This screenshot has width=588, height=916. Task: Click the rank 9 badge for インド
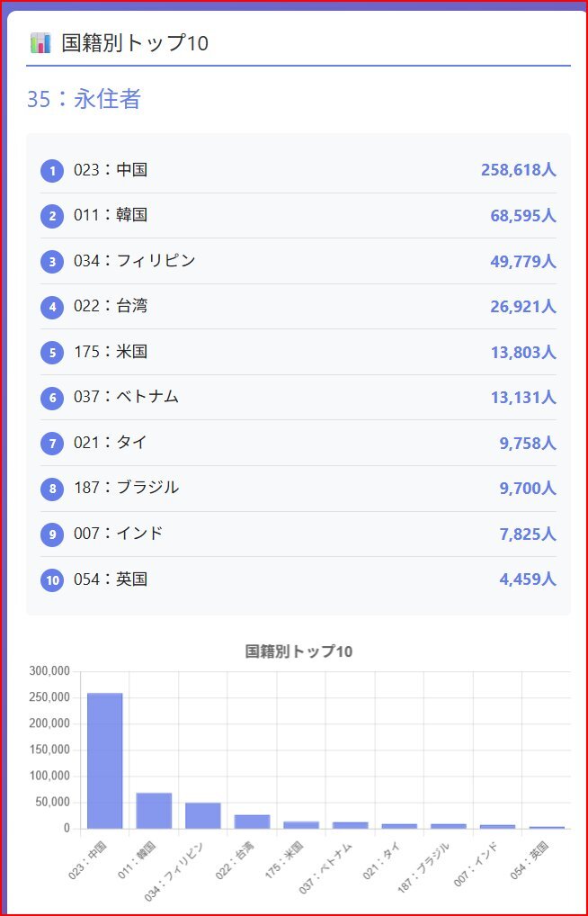pos(52,534)
